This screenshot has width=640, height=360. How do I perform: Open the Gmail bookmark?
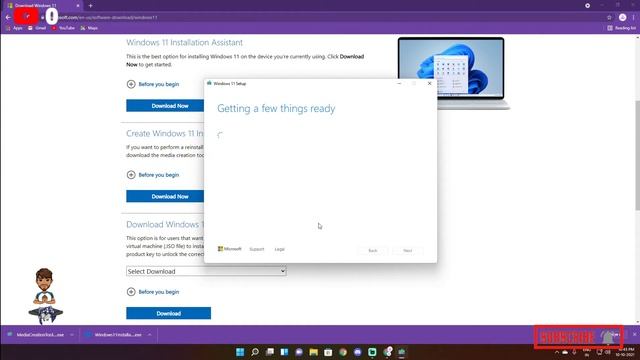[x=37, y=28]
